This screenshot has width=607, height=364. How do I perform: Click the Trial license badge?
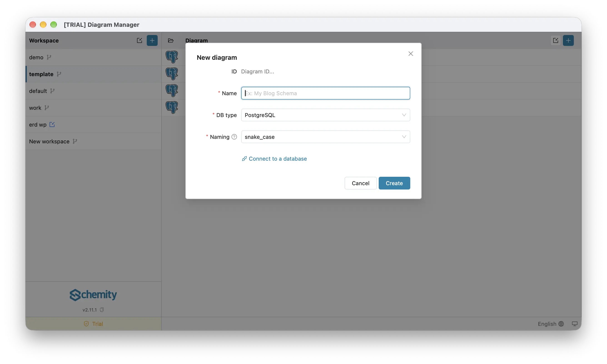93,324
